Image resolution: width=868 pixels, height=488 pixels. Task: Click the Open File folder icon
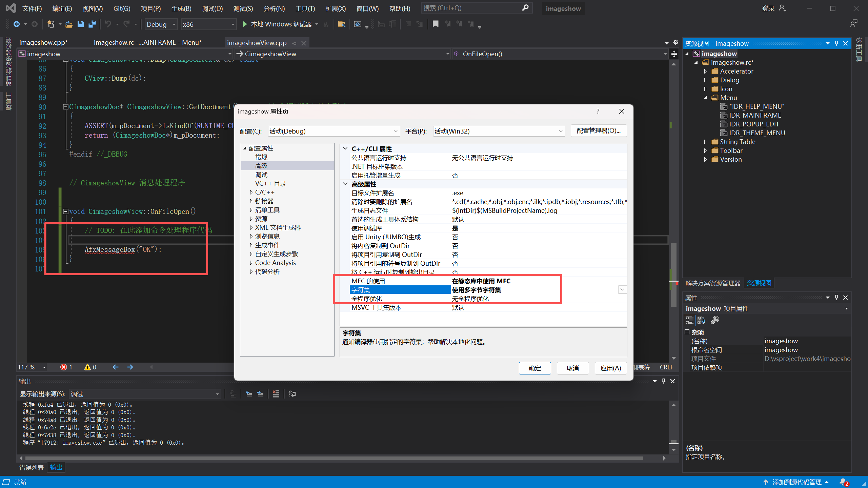click(x=69, y=24)
